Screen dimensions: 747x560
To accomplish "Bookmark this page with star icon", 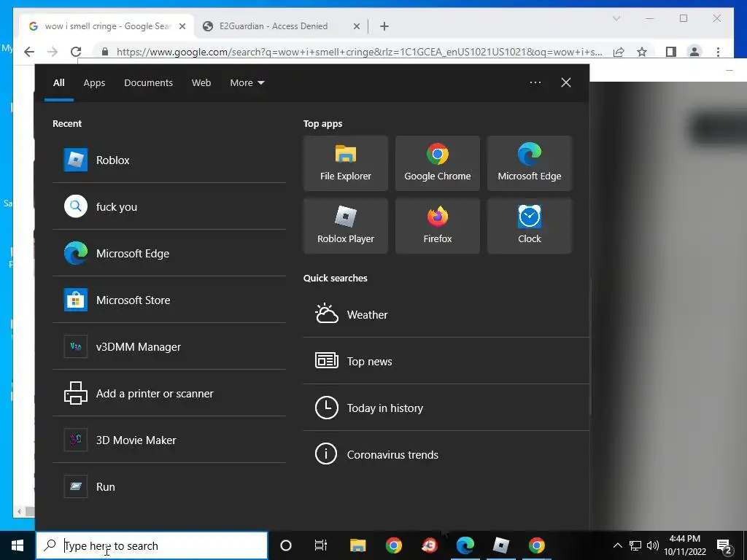I will click(642, 52).
